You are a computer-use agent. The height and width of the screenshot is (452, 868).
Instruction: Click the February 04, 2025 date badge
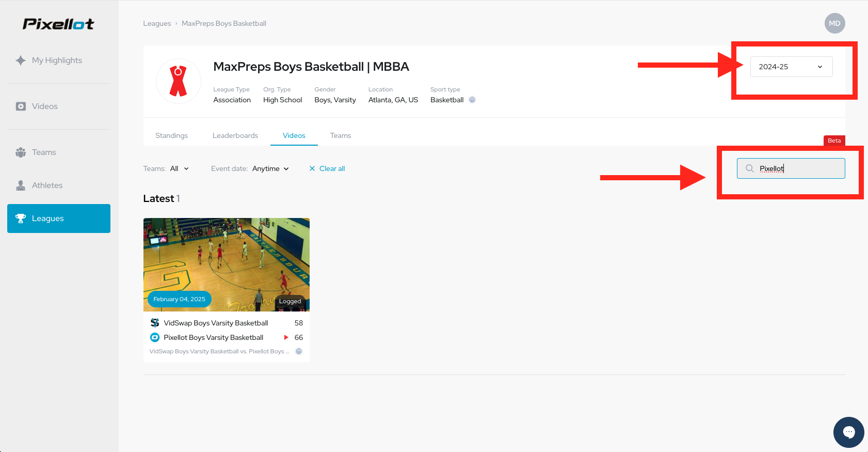(x=179, y=299)
